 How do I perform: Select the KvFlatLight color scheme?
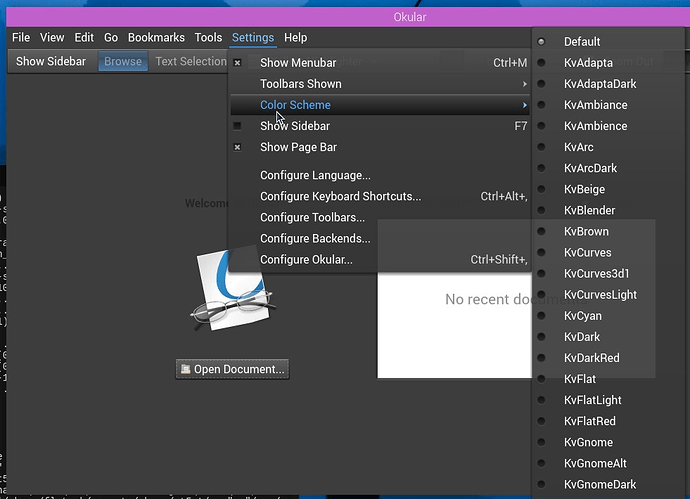pyautogui.click(x=607, y=401)
